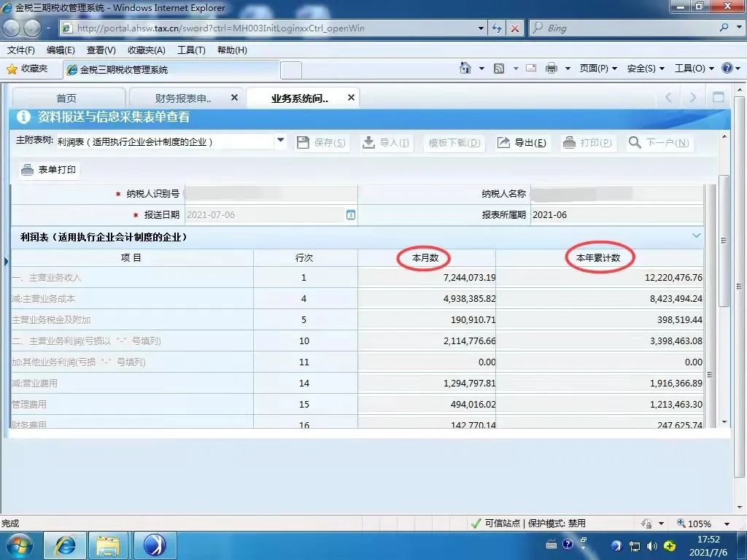Open the 工具(T) menu in the menu bar
This screenshot has width=747, height=560.
coord(191,50)
